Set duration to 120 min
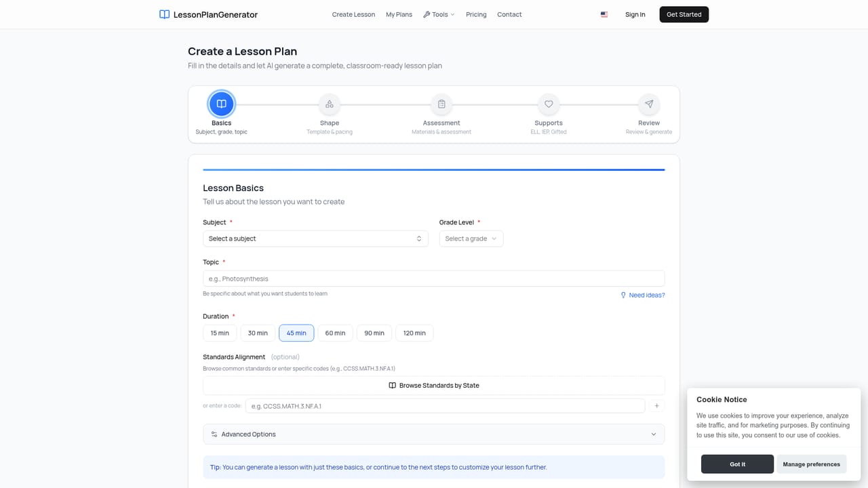Screen dimensions: 868x488 point(414,333)
